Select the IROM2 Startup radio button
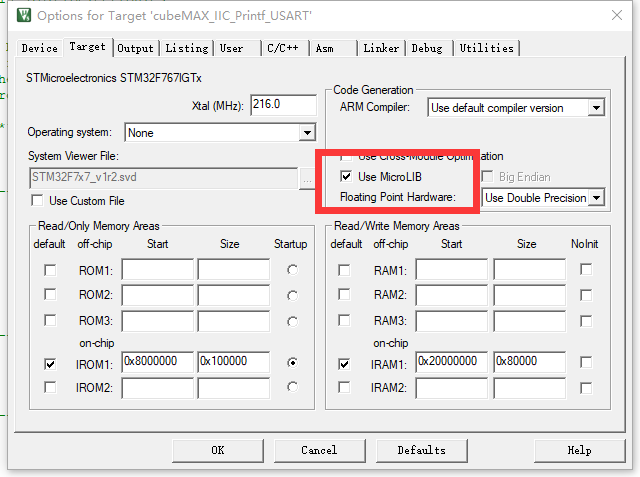This screenshot has height=477, width=640. pos(292,387)
